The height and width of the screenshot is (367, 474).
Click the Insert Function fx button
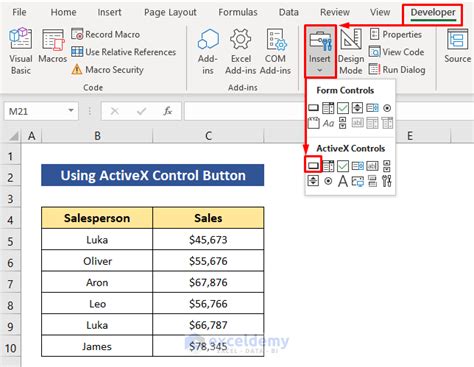pyautogui.click(x=168, y=111)
